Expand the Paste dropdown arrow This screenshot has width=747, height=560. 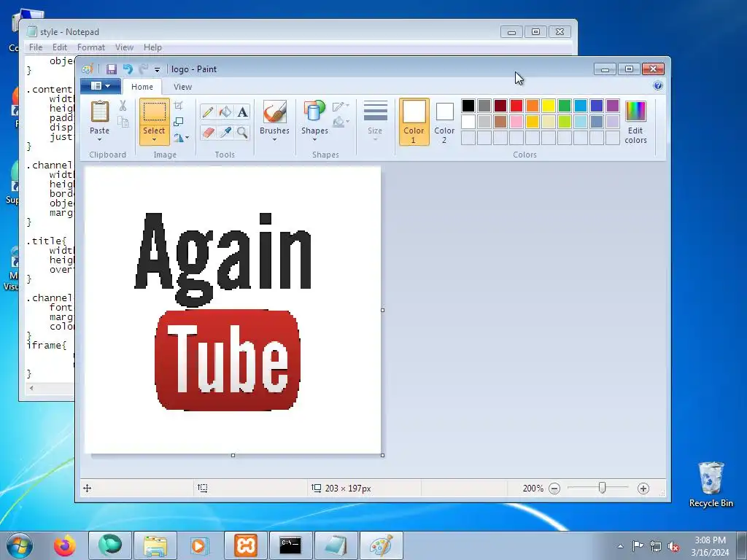(x=99, y=139)
